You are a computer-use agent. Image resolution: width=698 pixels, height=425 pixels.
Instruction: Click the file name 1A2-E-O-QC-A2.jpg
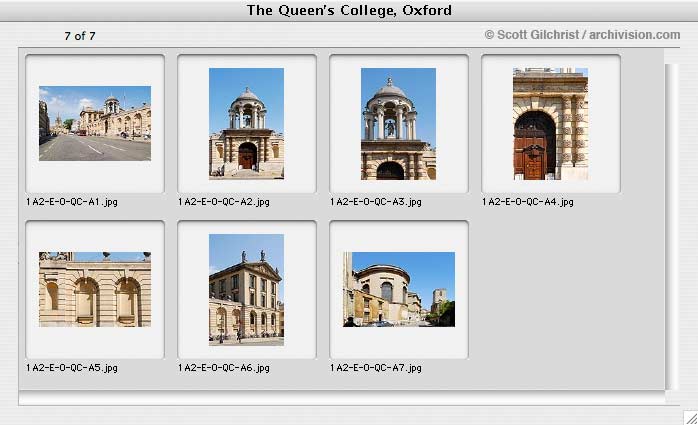pyautogui.click(x=224, y=202)
